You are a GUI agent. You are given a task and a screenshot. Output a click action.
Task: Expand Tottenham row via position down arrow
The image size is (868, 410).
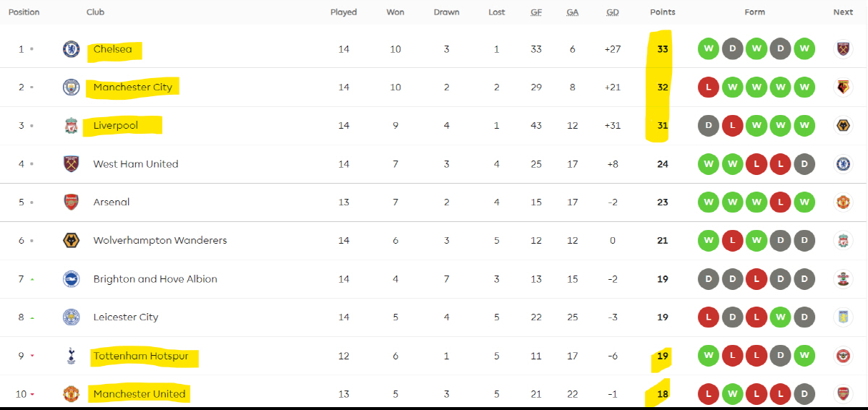(x=32, y=356)
